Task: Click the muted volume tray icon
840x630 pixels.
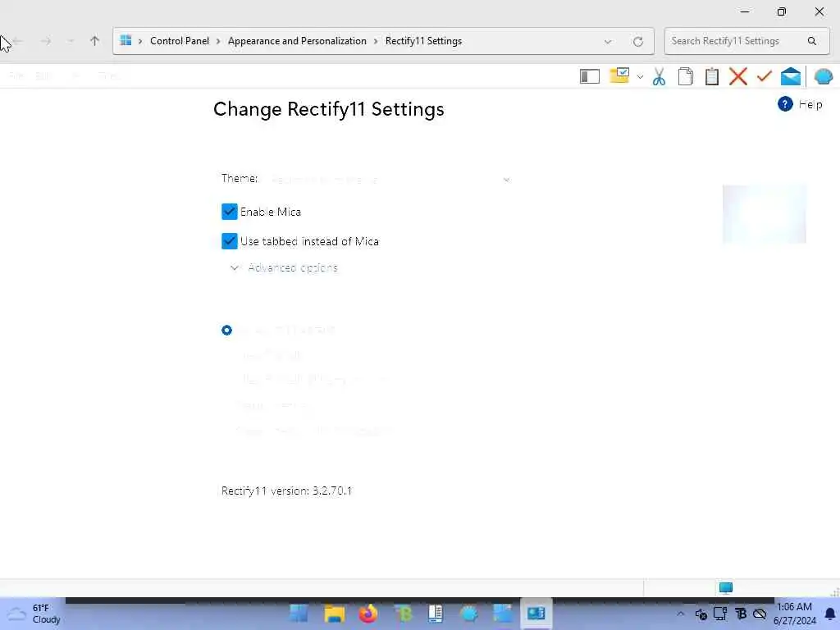Action: [x=701, y=614]
